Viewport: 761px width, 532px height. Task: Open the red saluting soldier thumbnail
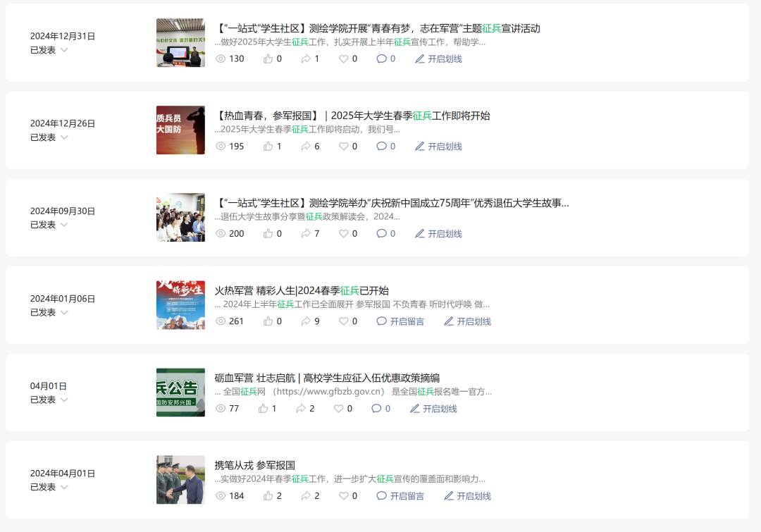click(x=180, y=130)
